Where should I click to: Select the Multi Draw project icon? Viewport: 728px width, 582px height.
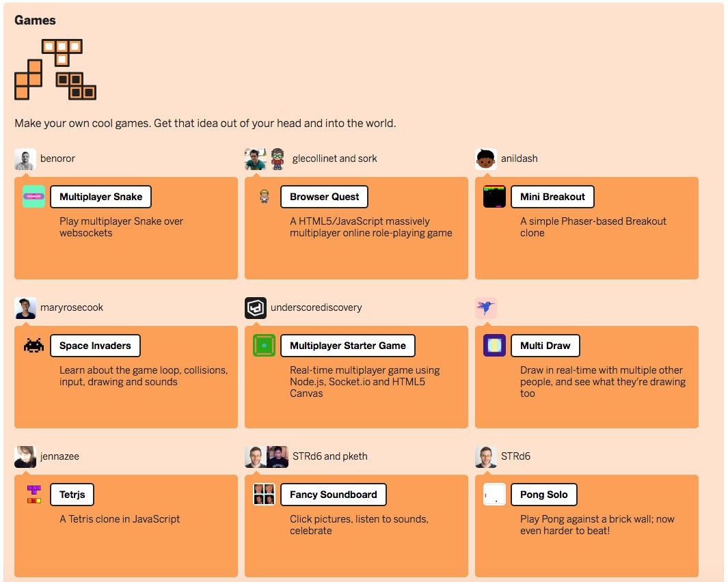(x=494, y=345)
